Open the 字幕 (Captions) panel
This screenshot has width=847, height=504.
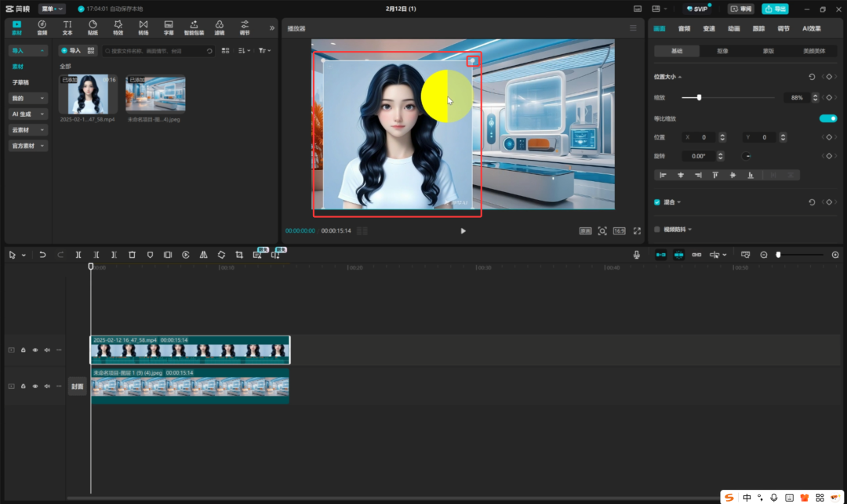point(169,27)
